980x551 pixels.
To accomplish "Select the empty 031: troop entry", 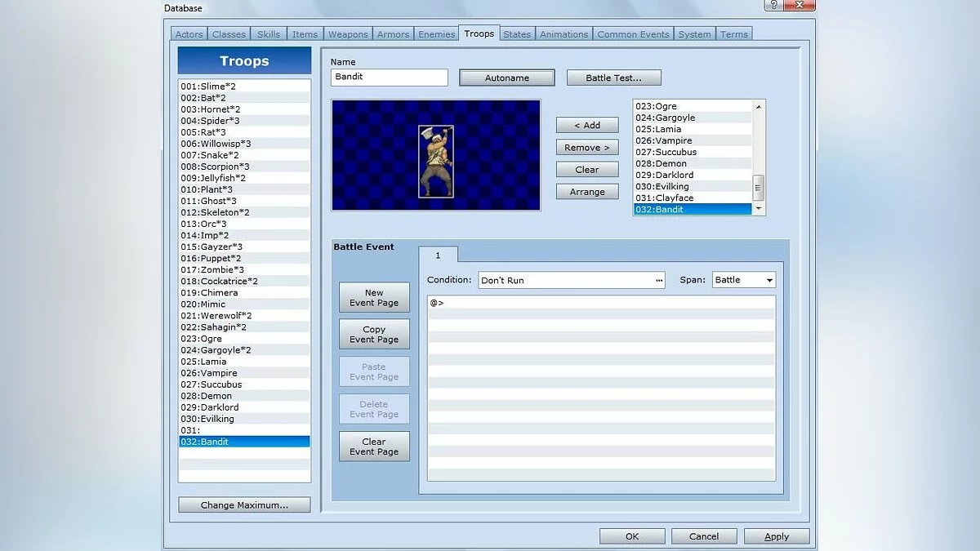I will pyautogui.click(x=244, y=430).
